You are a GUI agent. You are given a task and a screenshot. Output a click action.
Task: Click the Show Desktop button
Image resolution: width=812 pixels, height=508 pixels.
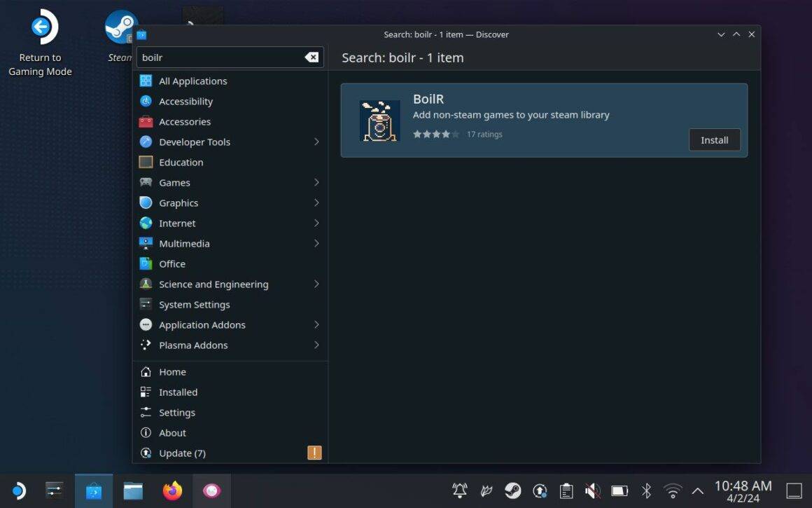pos(794,490)
